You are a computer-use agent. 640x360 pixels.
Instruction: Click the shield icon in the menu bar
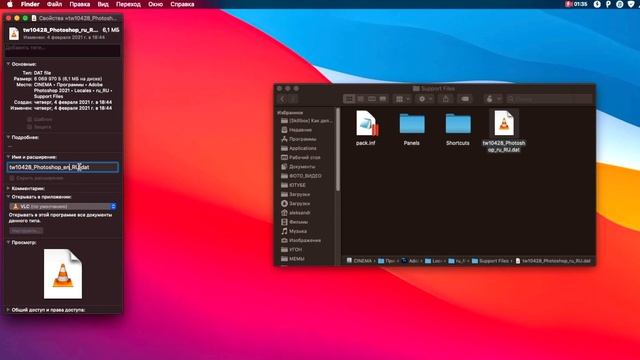coord(631,4)
